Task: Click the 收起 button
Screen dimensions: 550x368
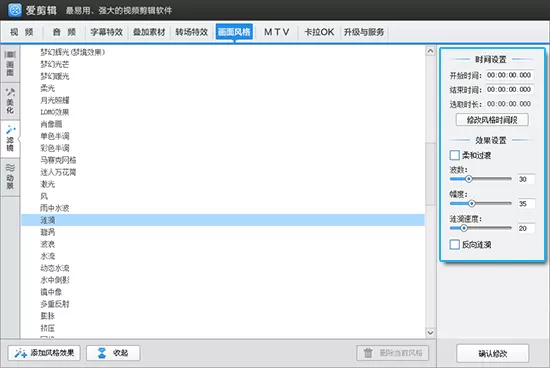Action: [113, 353]
